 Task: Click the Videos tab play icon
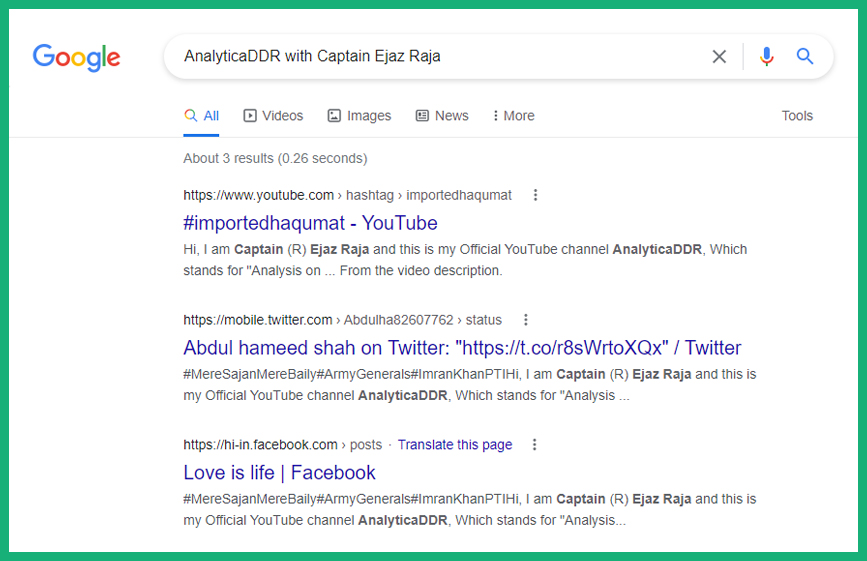(x=250, y=116)
